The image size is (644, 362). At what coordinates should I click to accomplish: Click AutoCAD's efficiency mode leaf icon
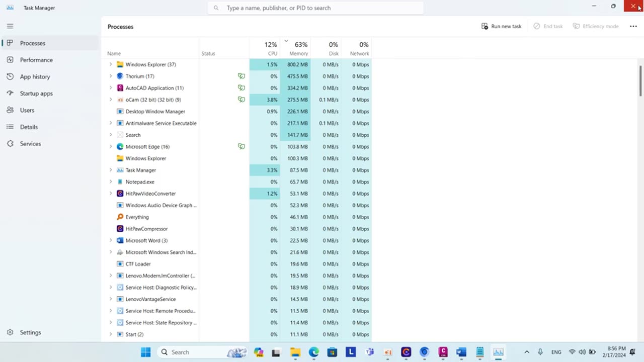[x=242, y=88]
